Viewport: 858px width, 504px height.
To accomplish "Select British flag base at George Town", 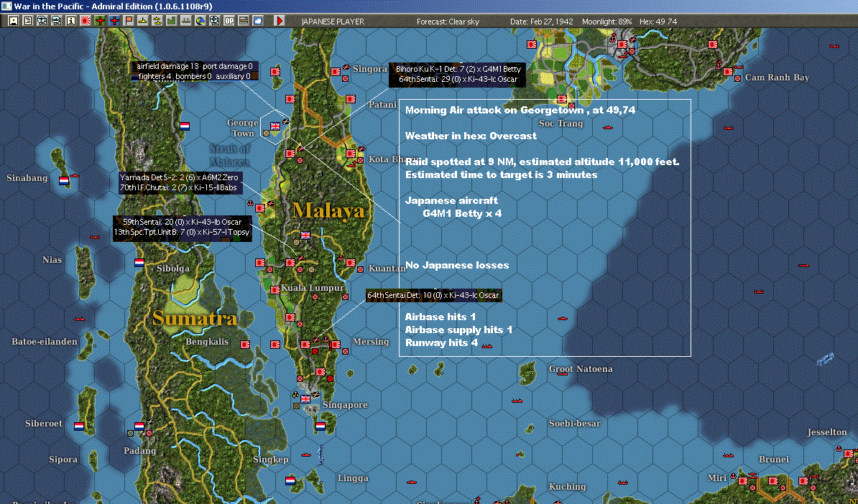I will tap(275, 126).
